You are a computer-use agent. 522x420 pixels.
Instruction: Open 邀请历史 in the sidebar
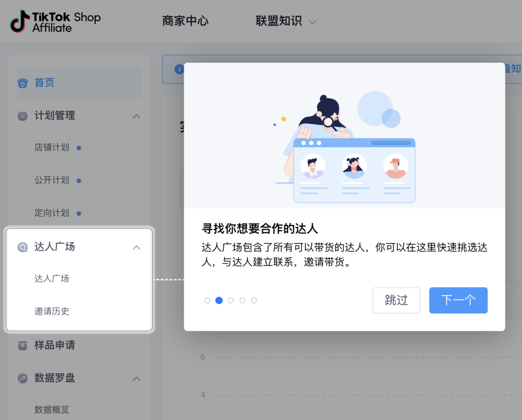pyautogui.click(x=51, y=311)
